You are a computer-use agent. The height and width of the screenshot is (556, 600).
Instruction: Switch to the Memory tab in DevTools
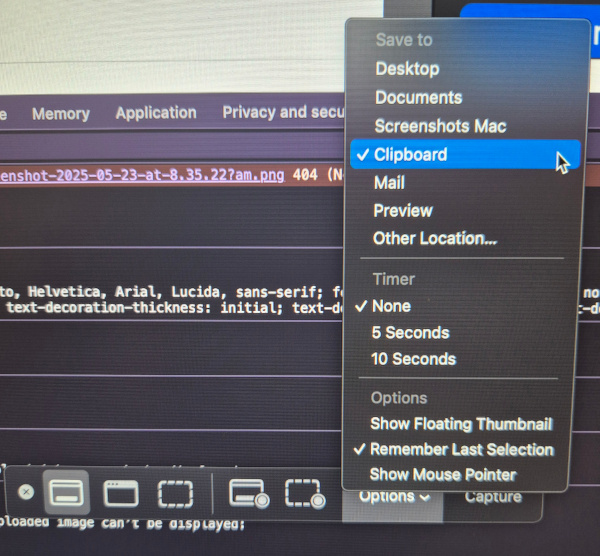(x=61, y=114)
